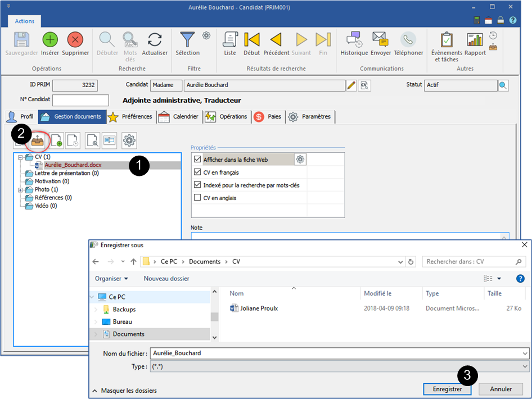
Task: Click the small tray icon in Autres group
Action: coord(493,47)
